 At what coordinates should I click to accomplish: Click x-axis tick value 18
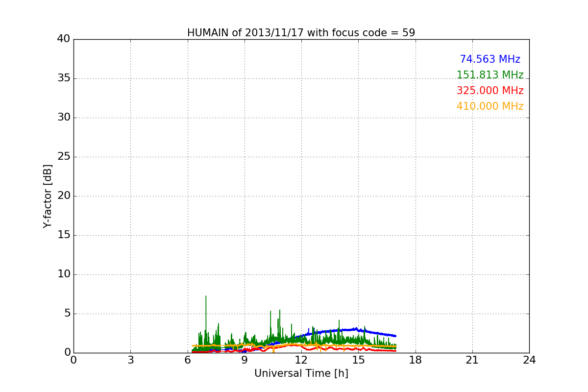[x=416, y=360]
